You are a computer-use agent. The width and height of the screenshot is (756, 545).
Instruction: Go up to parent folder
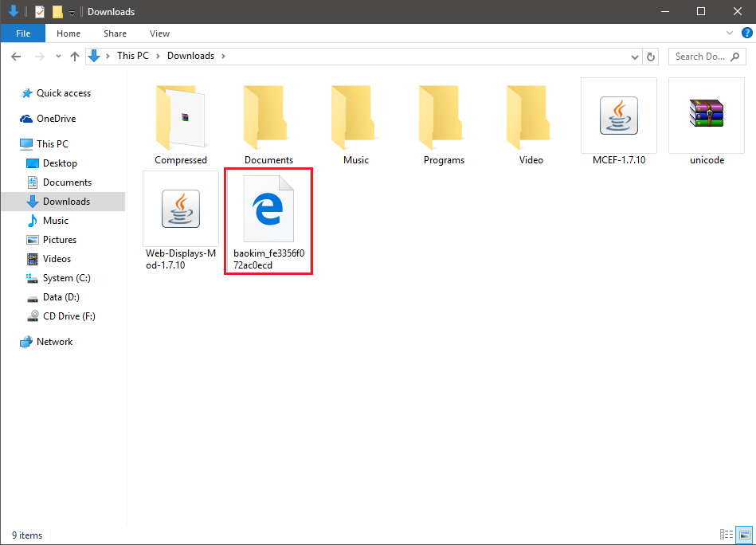(74, 57)
